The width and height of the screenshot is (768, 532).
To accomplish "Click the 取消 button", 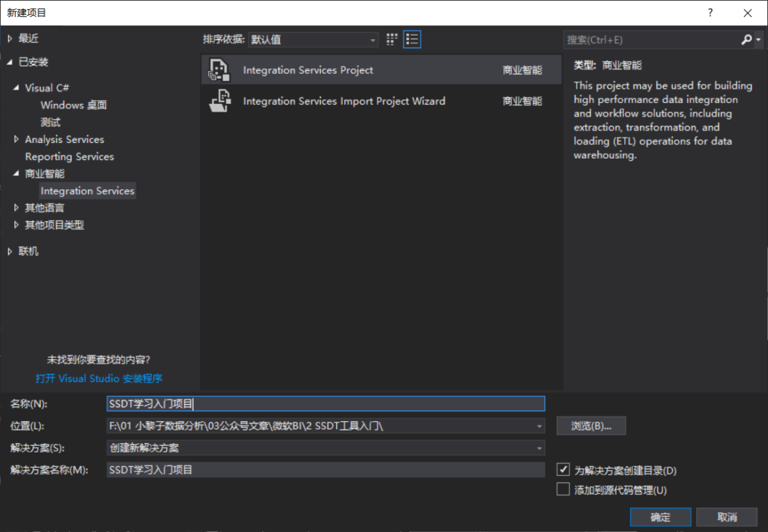I will click(x=727, y=517).
